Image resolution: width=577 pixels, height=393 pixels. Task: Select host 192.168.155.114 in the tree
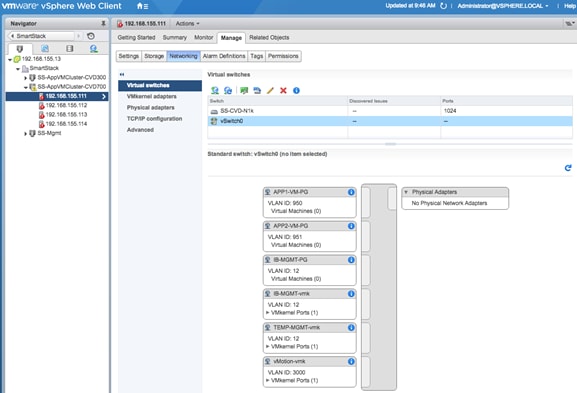click(66, 124)
